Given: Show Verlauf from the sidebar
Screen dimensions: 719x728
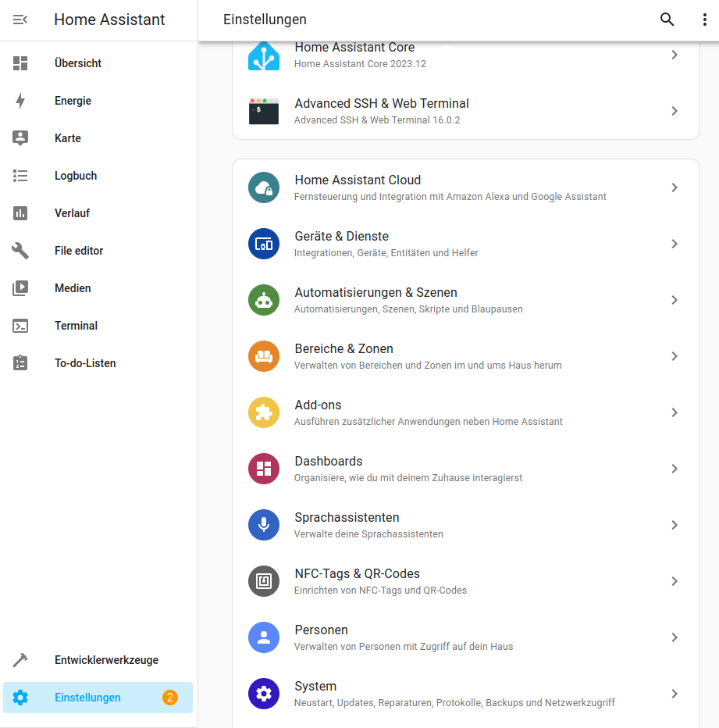Looking at the screenshot, I should tap(98, 213).
